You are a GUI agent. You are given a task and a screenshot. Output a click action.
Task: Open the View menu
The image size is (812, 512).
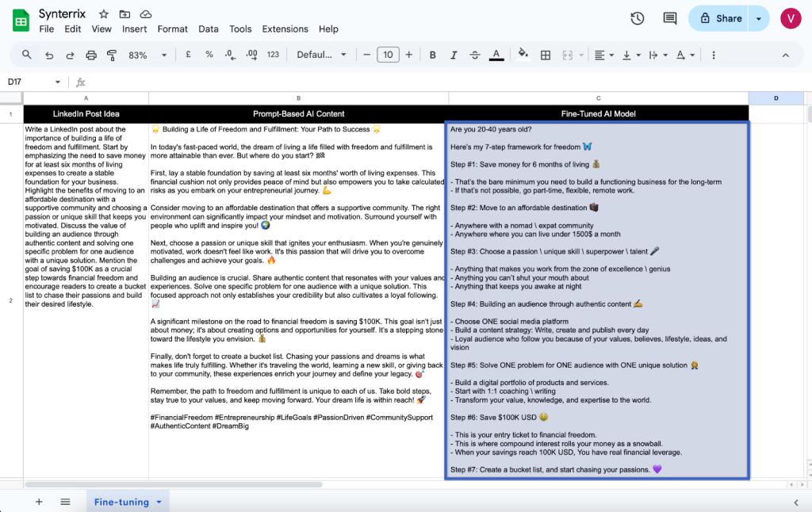pyautogui.click(x=101, y=29)
